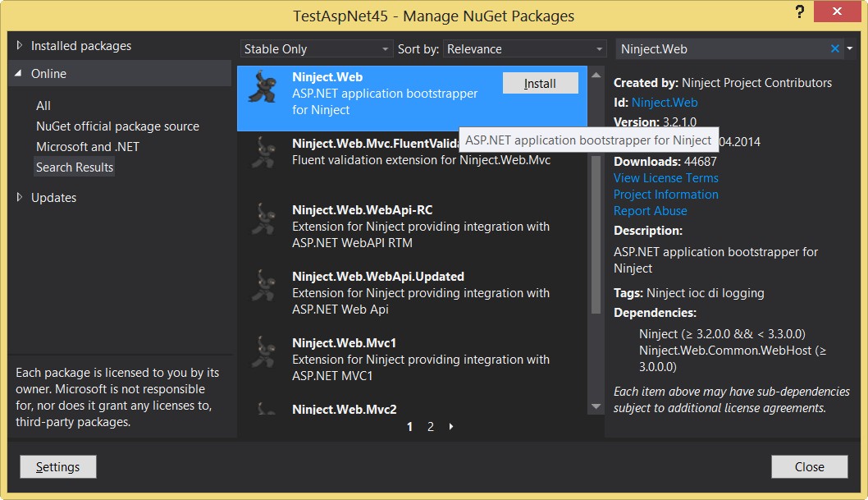Click the Ninject.Web.Mvc.FluentValidation ninja icon
This screenshot has width=868, height=500.
tap(263, 152)
